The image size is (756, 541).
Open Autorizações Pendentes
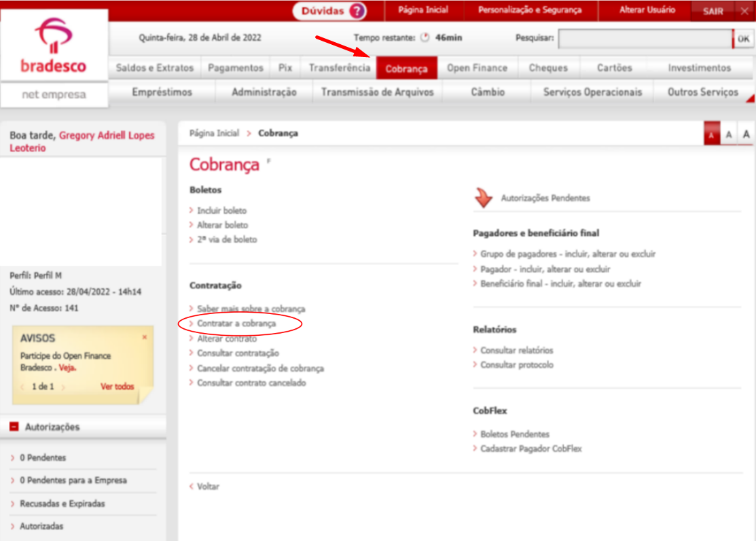click(545, 198)
